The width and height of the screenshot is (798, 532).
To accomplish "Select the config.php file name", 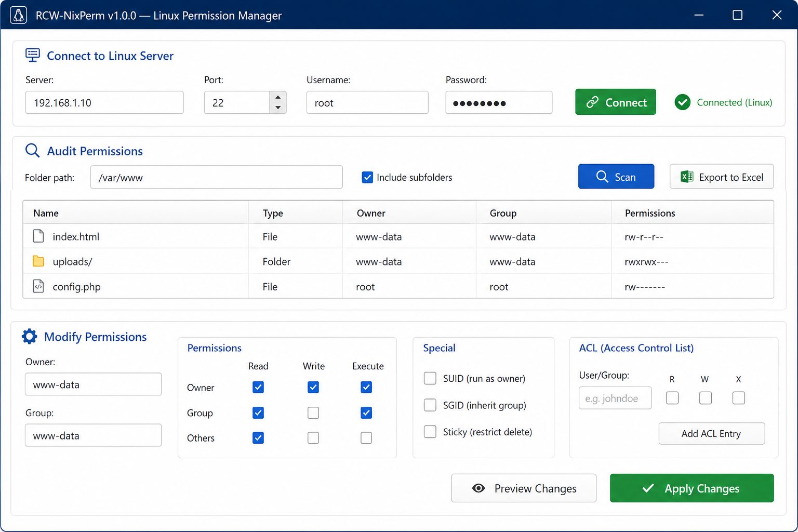I will 76,287.
